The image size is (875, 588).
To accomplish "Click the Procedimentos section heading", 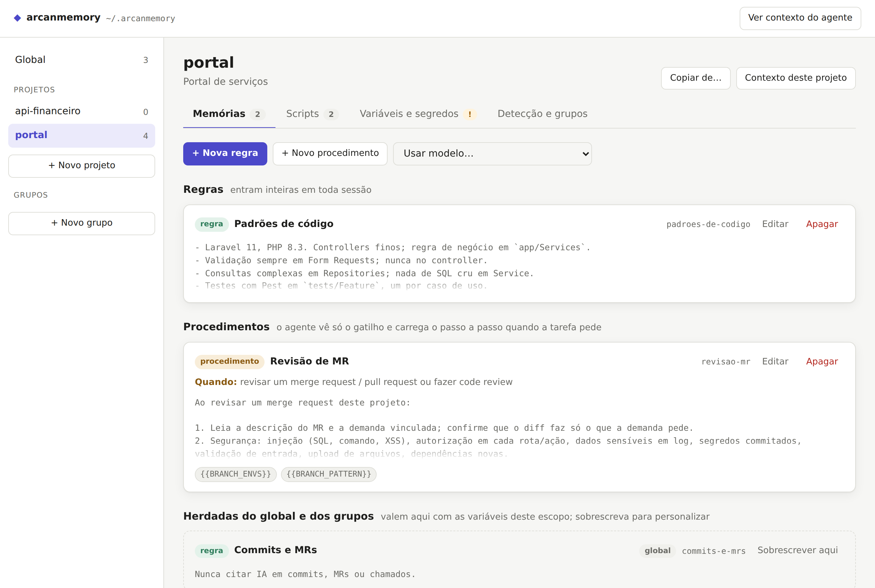I will [226, 327].
